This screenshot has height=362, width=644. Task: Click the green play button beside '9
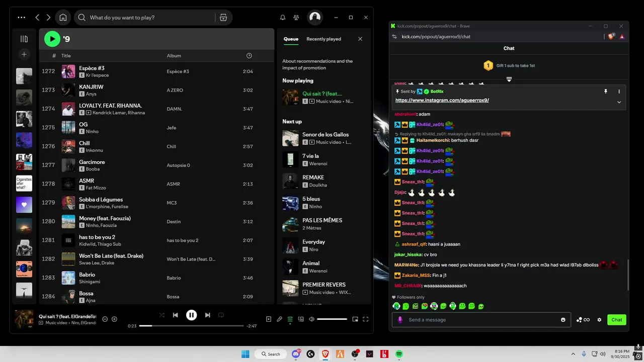click(x=52, y=39)
